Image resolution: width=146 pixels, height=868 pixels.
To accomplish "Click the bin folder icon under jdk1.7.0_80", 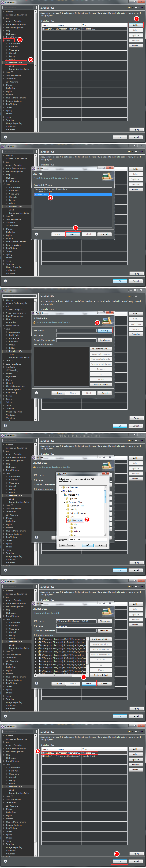I will tap(71, 524).
